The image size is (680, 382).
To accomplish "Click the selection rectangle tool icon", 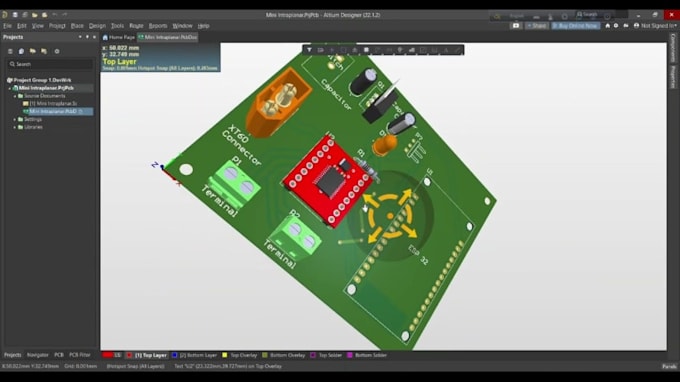I will 343,50.
